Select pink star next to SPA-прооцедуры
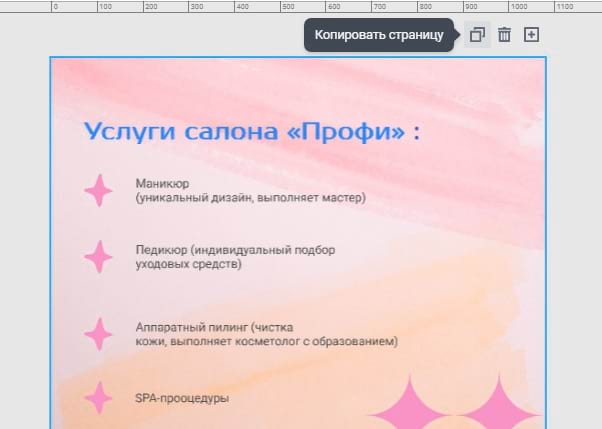This screenshot has height=429, width=602. click(99, 398)
